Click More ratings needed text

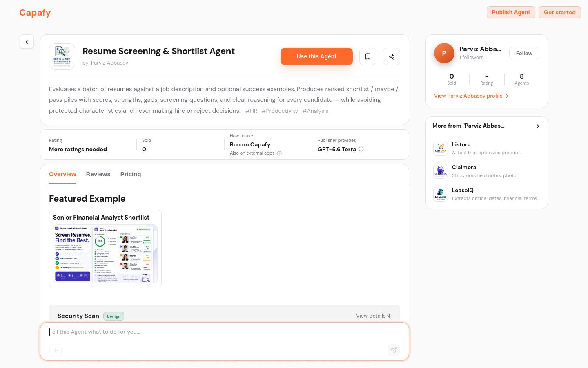click(x=78, y=149)
